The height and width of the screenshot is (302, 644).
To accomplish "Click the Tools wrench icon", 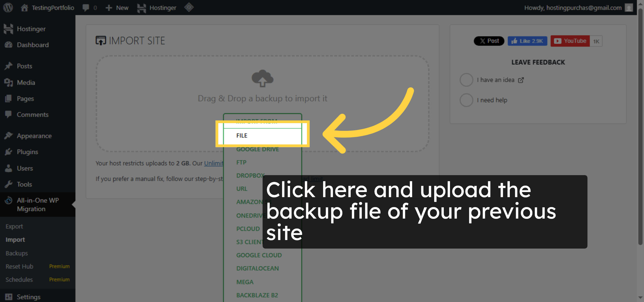I will pos(9,184).
